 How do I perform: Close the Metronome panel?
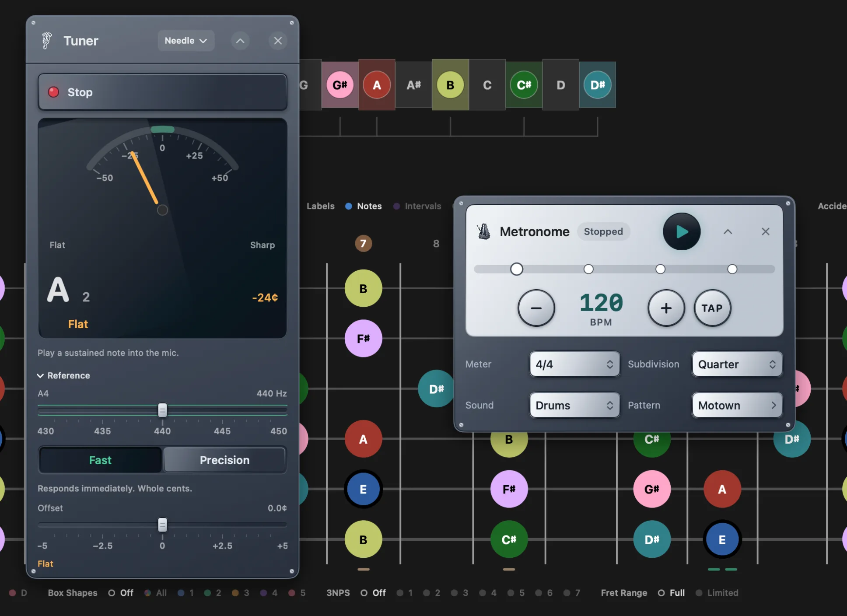coord(765,231)
